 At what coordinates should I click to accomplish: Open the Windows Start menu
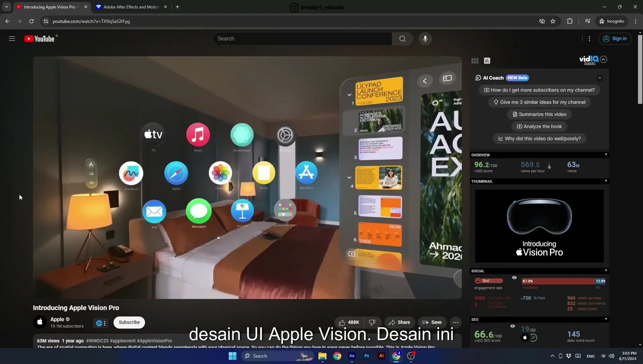[x=232, y=356]
